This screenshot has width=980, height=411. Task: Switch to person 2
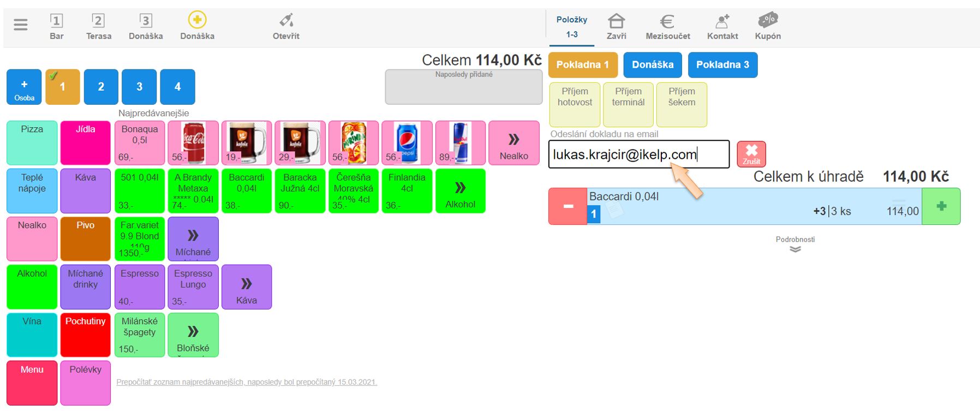101,87
